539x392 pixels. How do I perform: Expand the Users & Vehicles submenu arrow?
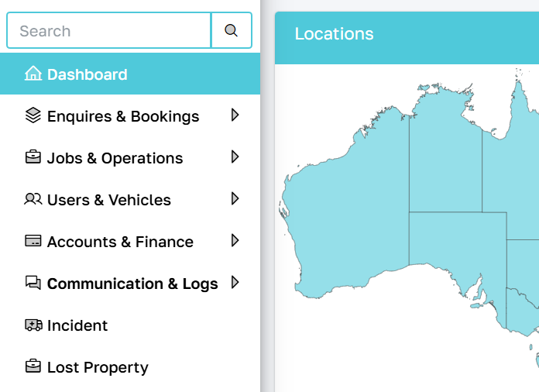(235, 199)
